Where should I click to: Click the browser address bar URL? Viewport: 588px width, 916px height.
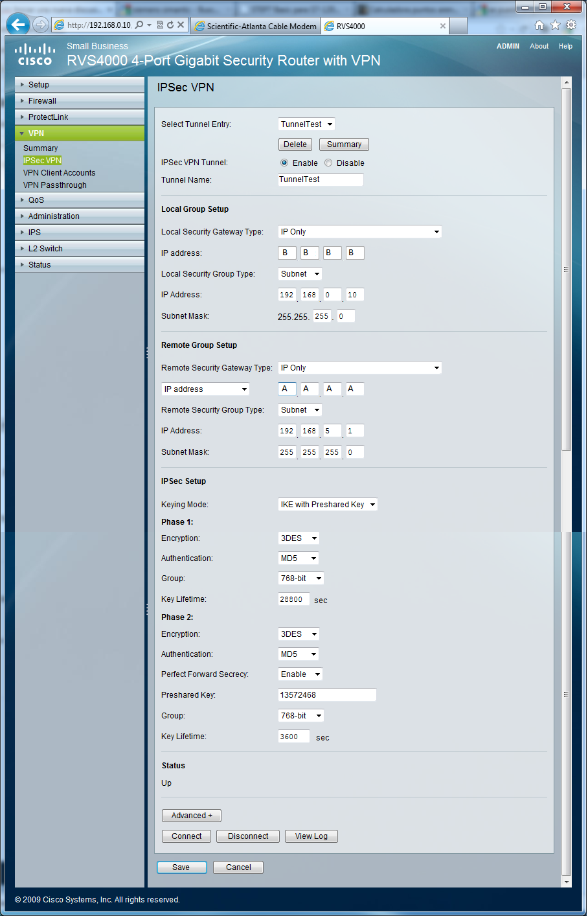[98, 25]
